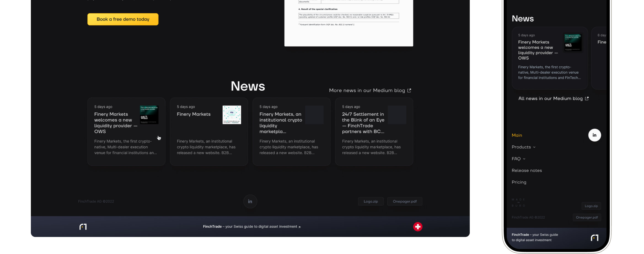Open the OWS news card thumbnail on desktop

click(149, 115)
